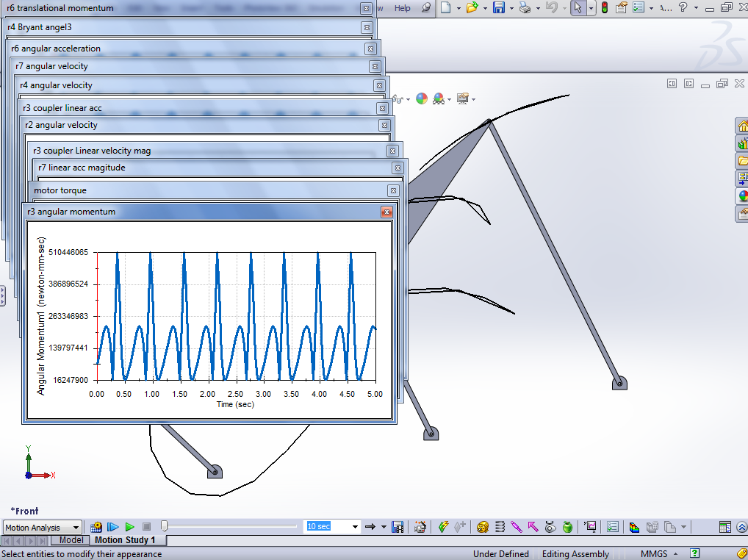
Task: Click the playback mode arrow icon
Action: pos(370,527)
